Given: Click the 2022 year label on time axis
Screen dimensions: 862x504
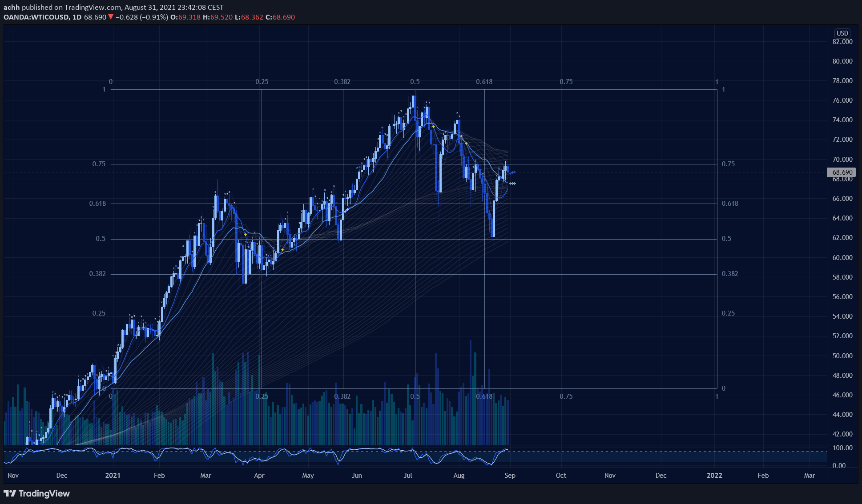Looking at the screenshot, I should click(714, 475).
